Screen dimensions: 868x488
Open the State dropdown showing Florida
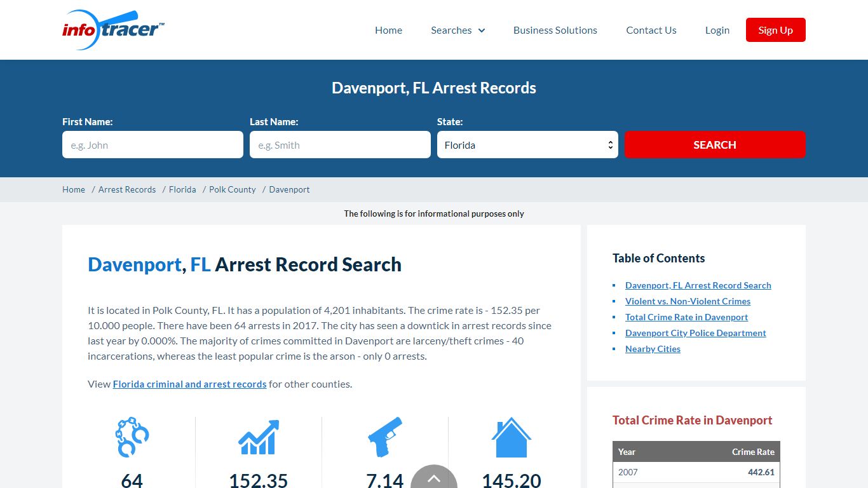click(527, 145)
